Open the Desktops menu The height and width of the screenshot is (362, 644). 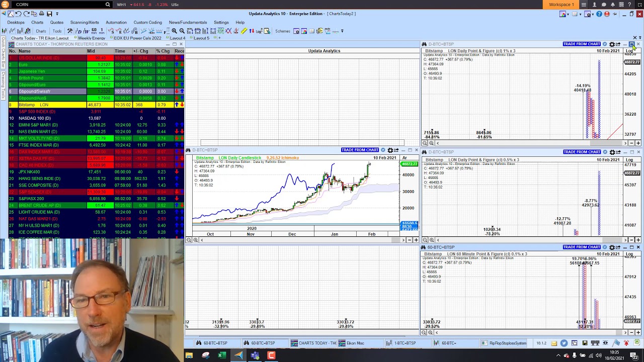16,22
